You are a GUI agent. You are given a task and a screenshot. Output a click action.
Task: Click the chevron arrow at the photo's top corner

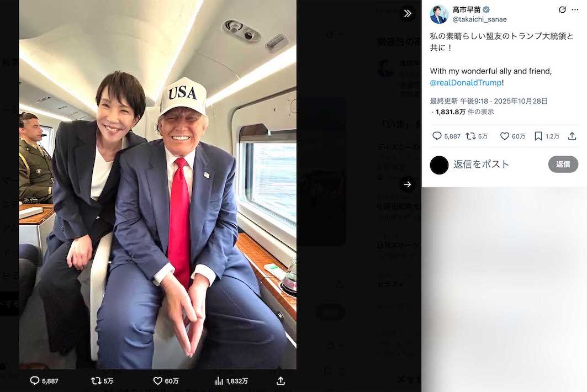(x=408, y=13)
